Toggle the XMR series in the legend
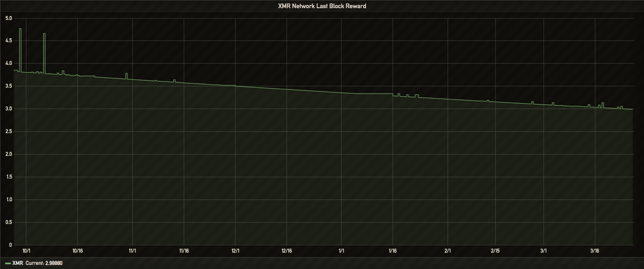Image resolution: width=644 pixels, height=269 pixels. (x=18, y=264)
